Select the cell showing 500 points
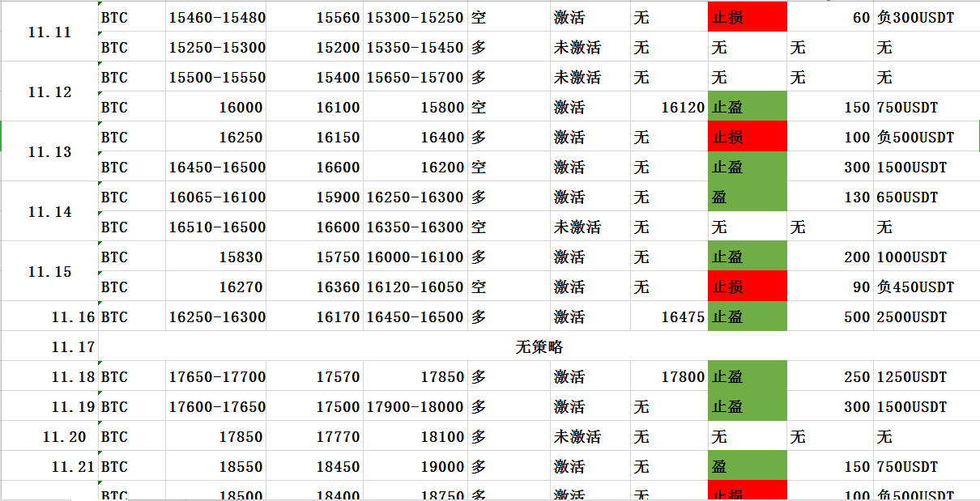Screen dimensions: 980x501 coord(830,316)
